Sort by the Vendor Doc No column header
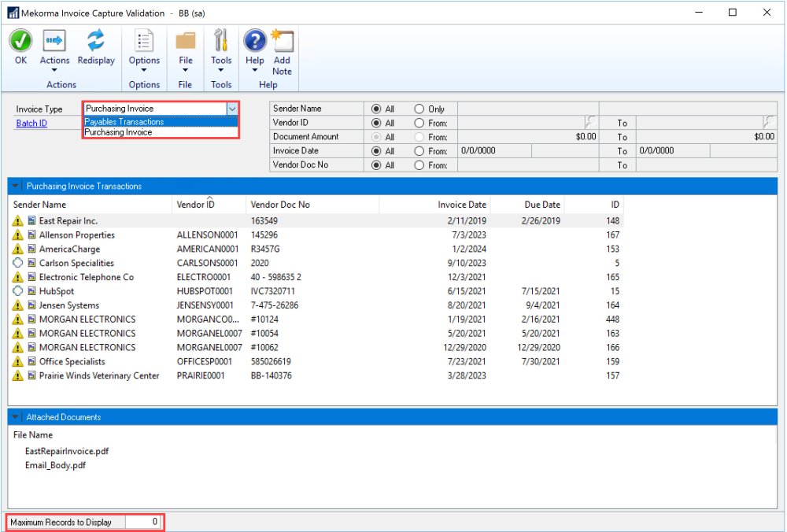The width and height of the screenshot is (787, 532). click(280, 205)
